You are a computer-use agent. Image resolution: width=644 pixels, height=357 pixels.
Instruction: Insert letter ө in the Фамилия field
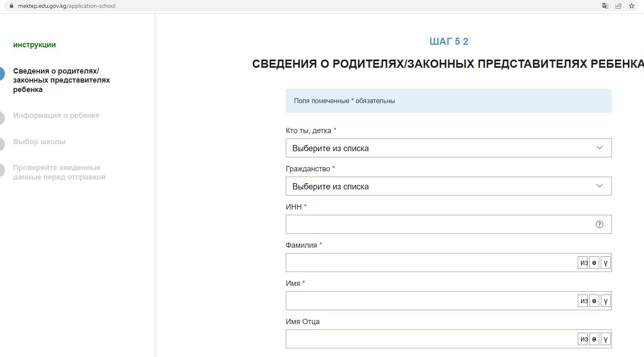click(x=594, y=263)
